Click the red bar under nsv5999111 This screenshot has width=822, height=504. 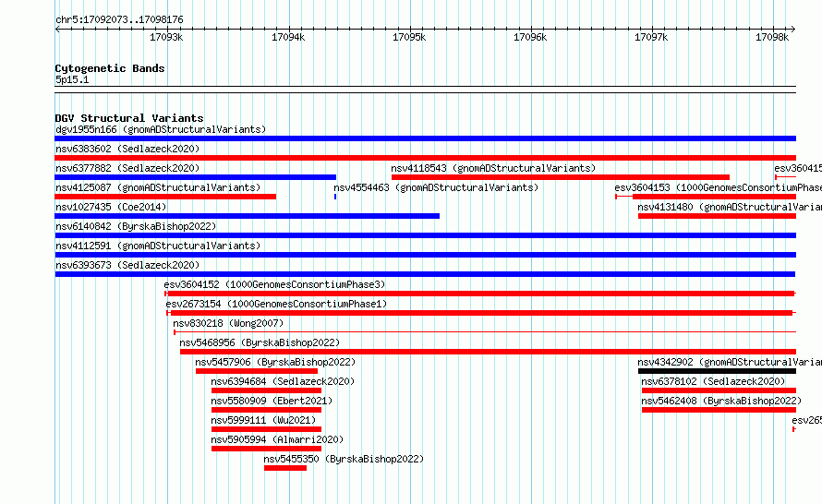[x=266, y=429]
